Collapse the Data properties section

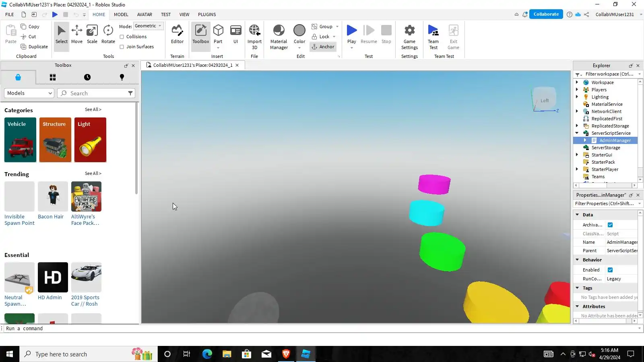[x=577, y=215]
